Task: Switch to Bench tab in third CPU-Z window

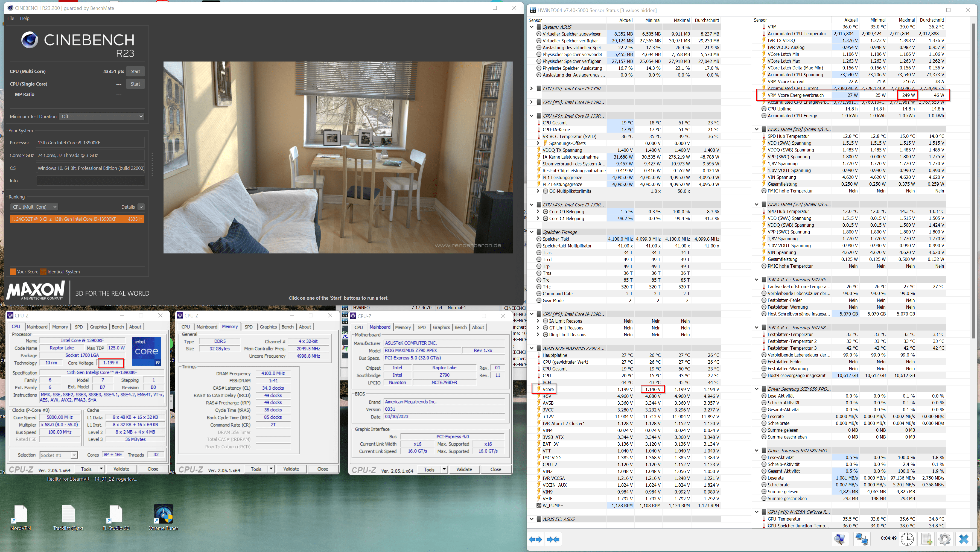Action: coord(461,327)
